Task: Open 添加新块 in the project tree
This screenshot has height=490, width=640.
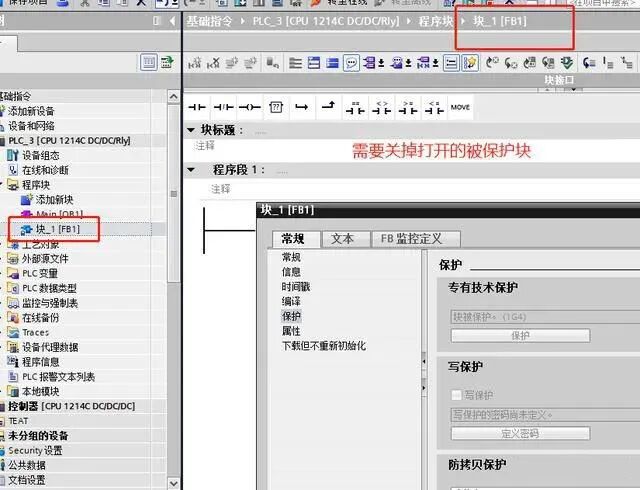Action: pyautogui.click(x=54, y=200)
